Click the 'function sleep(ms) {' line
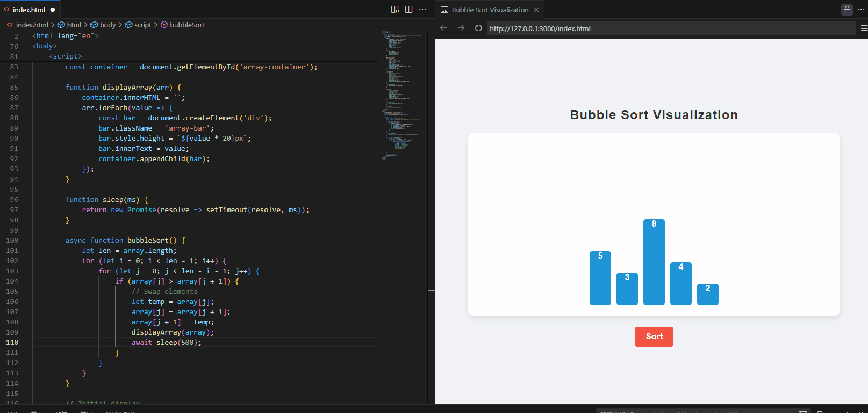 106,200
